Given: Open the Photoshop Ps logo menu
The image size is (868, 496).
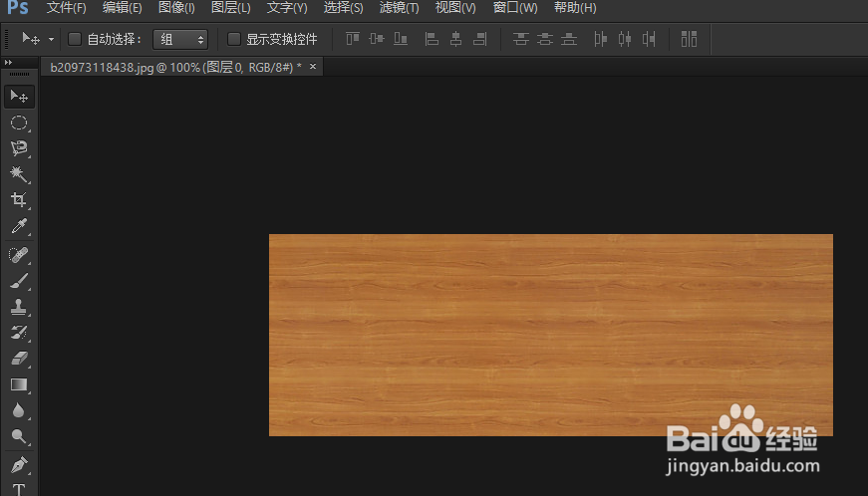Looking at the screenshot, I should click(18, 8).
